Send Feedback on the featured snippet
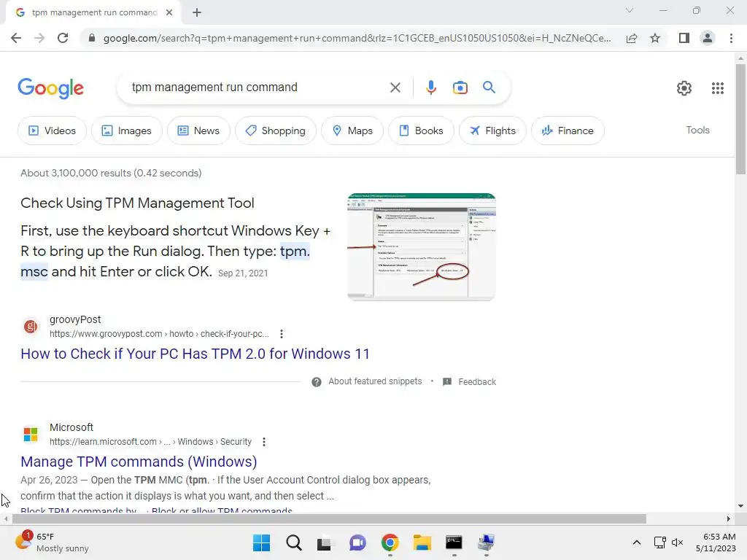 477,382
